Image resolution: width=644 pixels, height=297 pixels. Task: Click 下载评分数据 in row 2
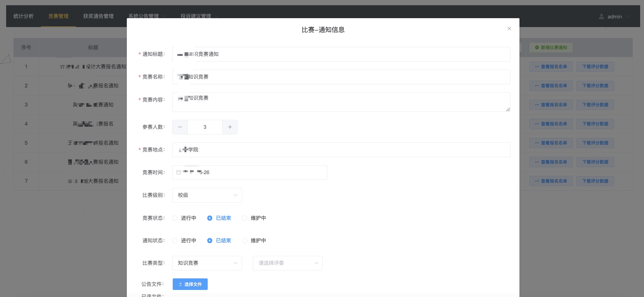595,86
